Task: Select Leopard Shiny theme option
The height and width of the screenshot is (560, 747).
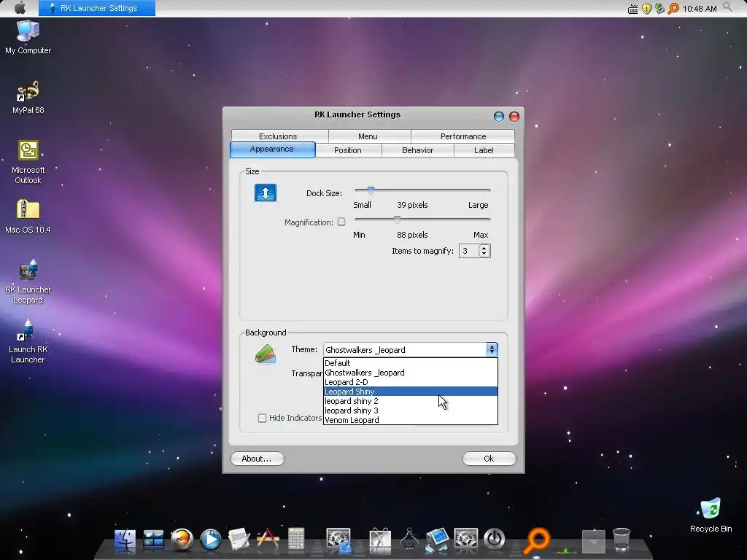Action: point(410,392)
